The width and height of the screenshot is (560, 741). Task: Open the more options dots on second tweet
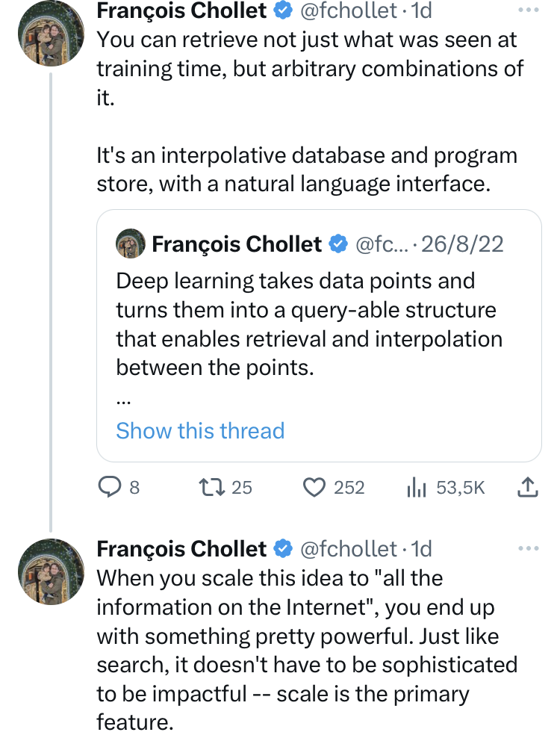[529, 549]
